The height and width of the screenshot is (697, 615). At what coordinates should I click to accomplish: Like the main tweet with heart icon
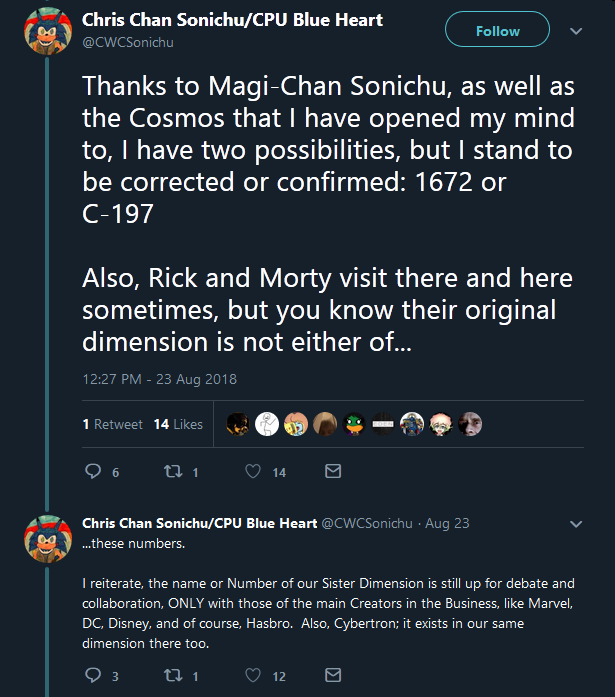coord(253,471)
